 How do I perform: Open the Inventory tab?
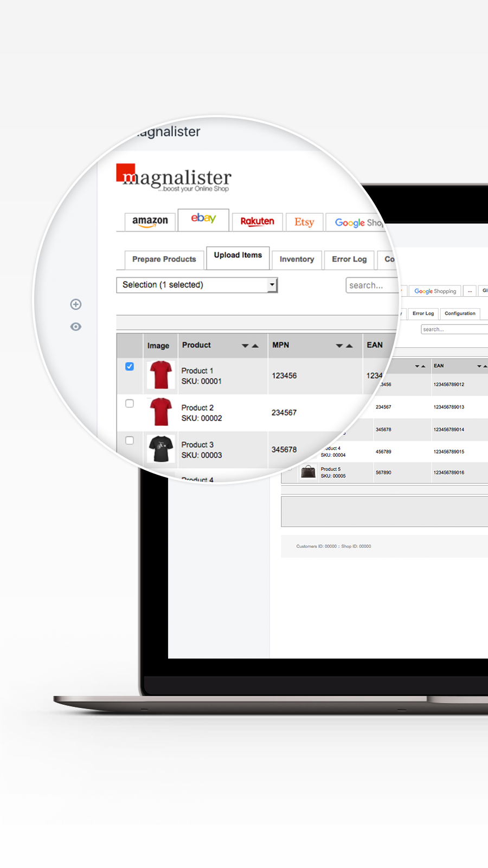point(297,259)
